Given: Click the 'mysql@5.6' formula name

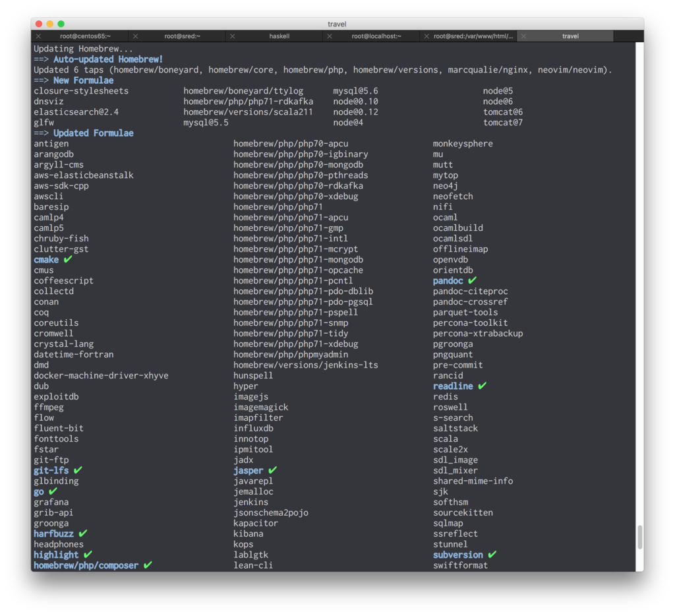Looking at the screenshot, I should coord(355,91).
